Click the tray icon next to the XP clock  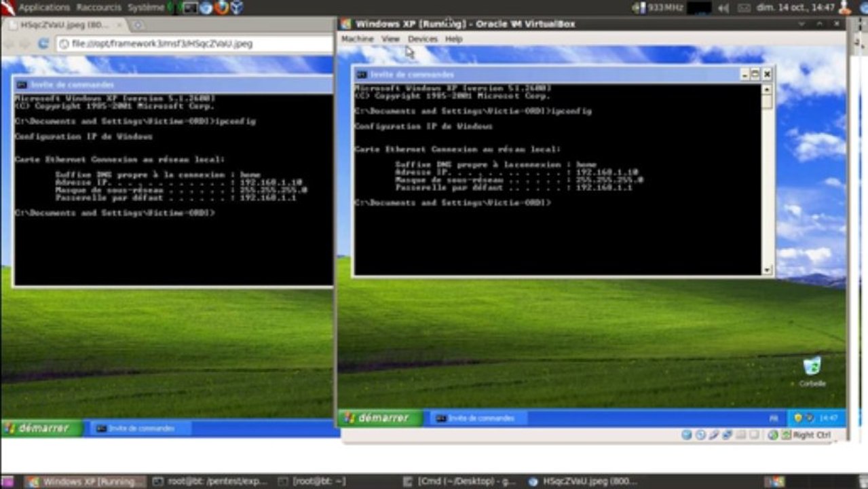[810, 418]
